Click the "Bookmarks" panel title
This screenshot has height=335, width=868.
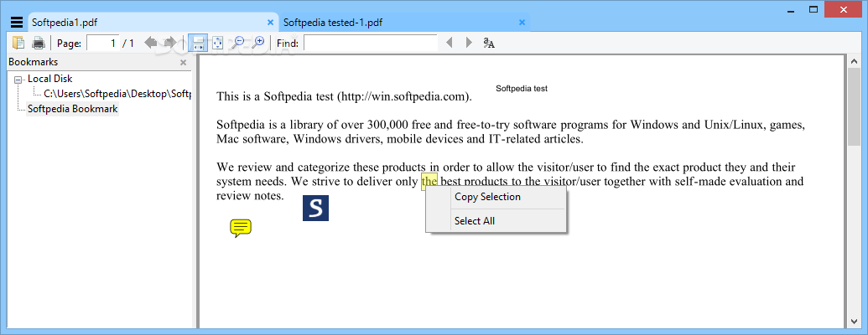(x=34, y=62)
